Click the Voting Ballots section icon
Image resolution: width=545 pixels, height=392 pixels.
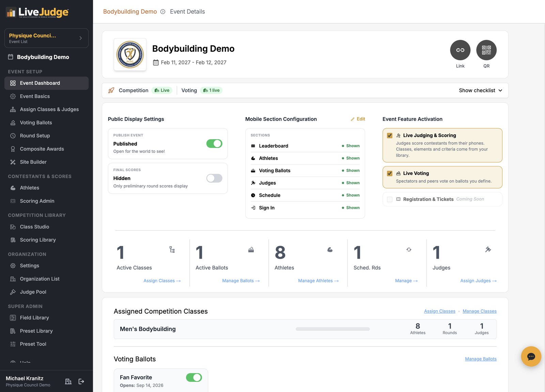253,170
